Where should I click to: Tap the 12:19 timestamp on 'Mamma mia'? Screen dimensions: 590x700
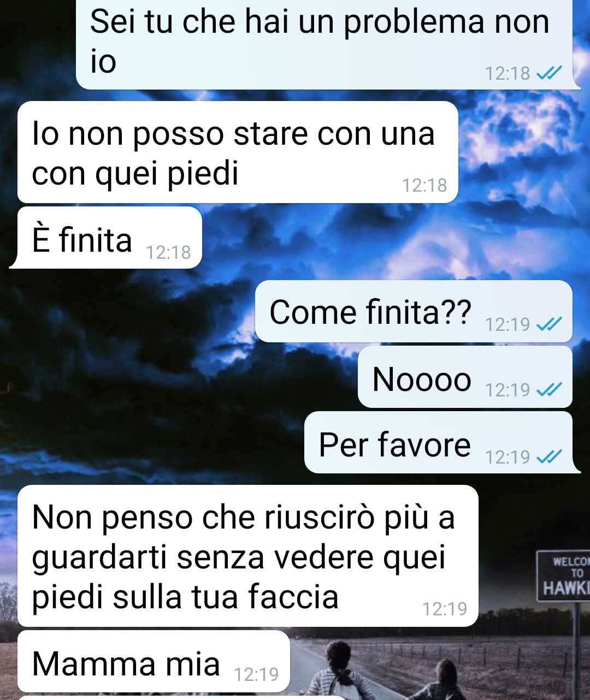256,675
